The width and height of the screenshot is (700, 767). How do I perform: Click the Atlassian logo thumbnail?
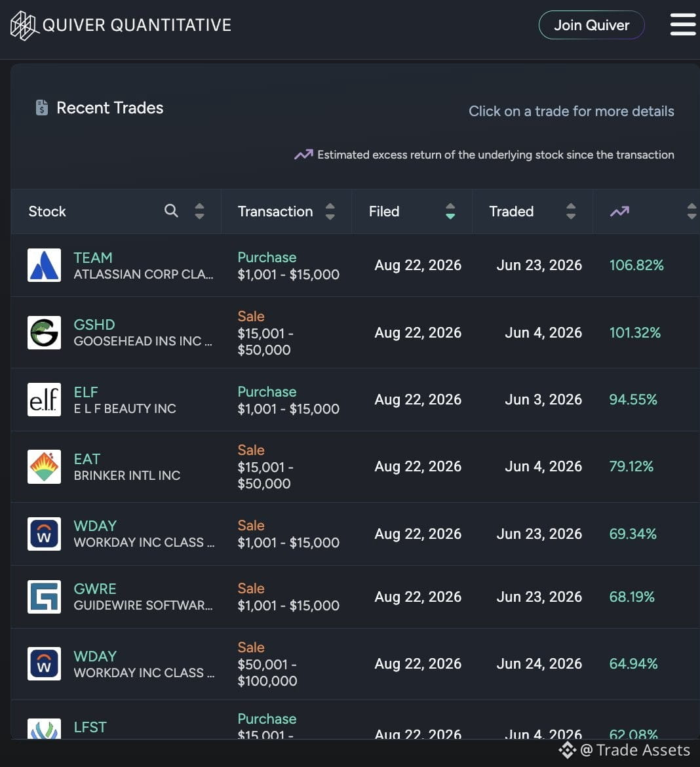pos(44,265)
